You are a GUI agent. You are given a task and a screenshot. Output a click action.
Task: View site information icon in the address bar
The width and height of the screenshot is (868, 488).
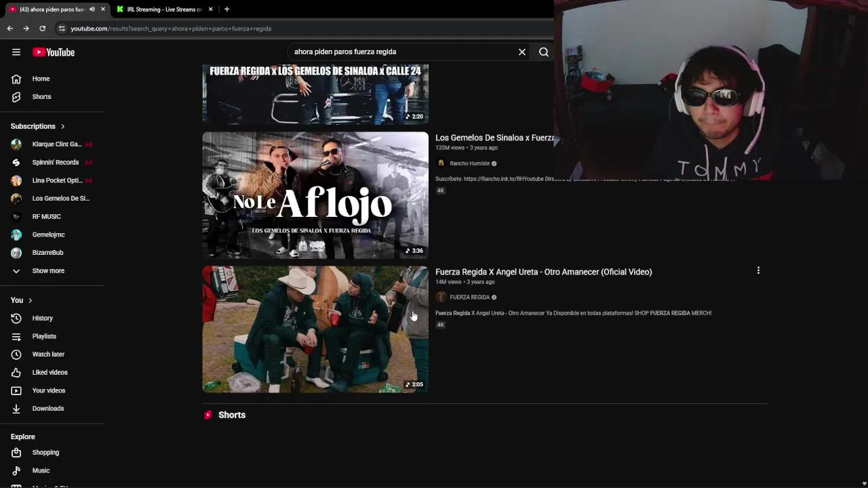[62, 28]
